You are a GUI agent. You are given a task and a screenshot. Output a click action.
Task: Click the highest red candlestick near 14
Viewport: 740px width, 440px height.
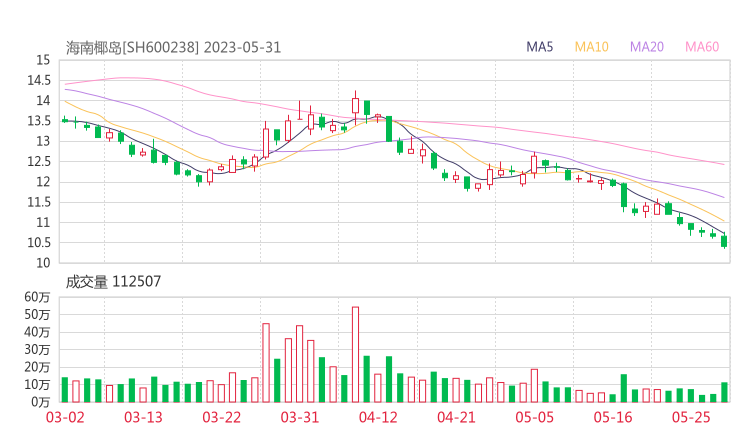pos(355,106)
